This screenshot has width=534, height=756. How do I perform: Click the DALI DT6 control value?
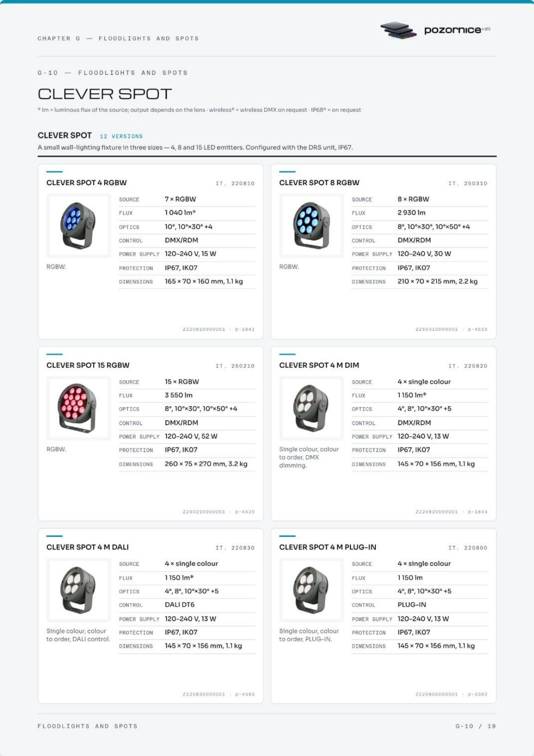[180, 605]
